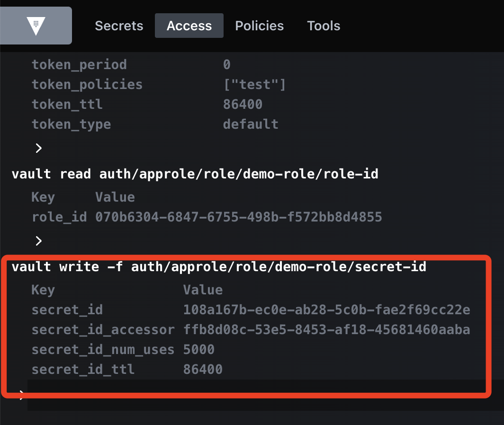Open the Secrets tab

[119, 26]
